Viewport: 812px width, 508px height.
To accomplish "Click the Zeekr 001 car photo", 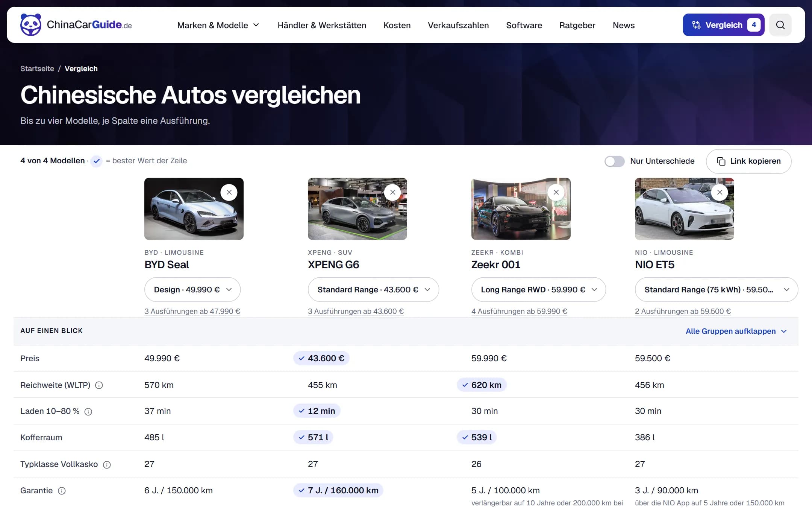I will point(521,209).
